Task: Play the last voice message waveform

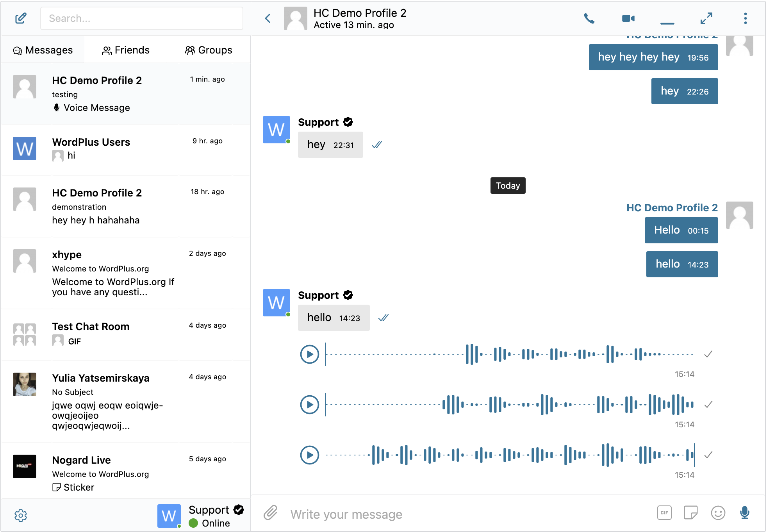Action: click(x=309, y=455)
